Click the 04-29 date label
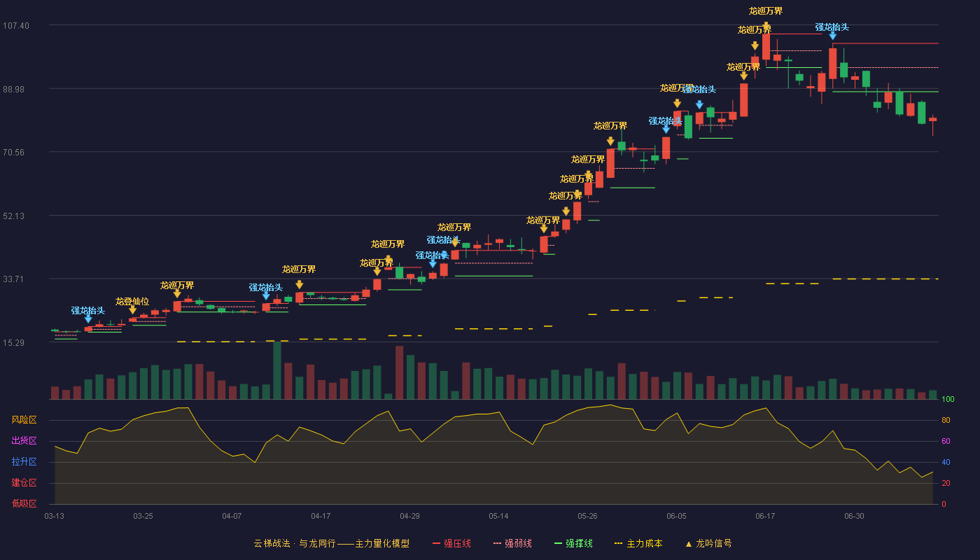 coord(409,516)
